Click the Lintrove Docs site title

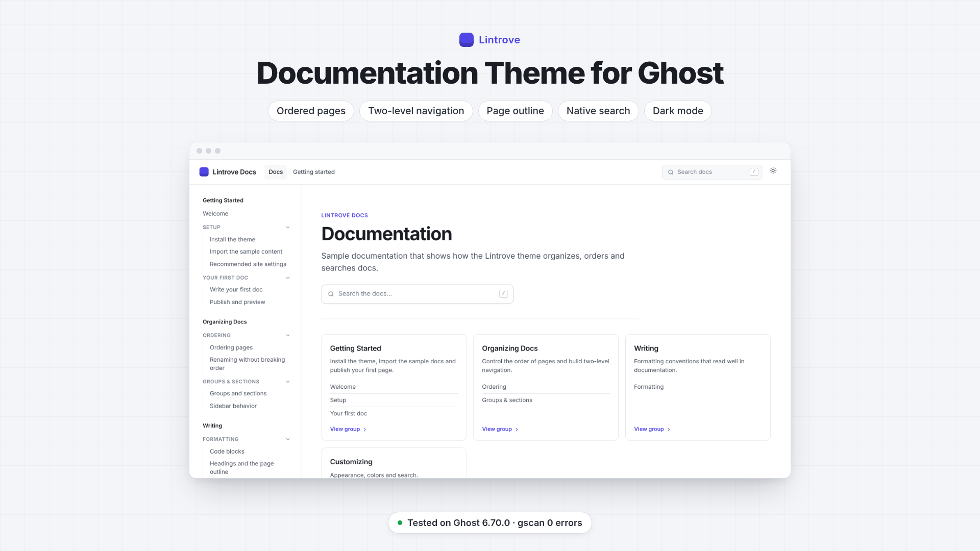click(234, 172)
